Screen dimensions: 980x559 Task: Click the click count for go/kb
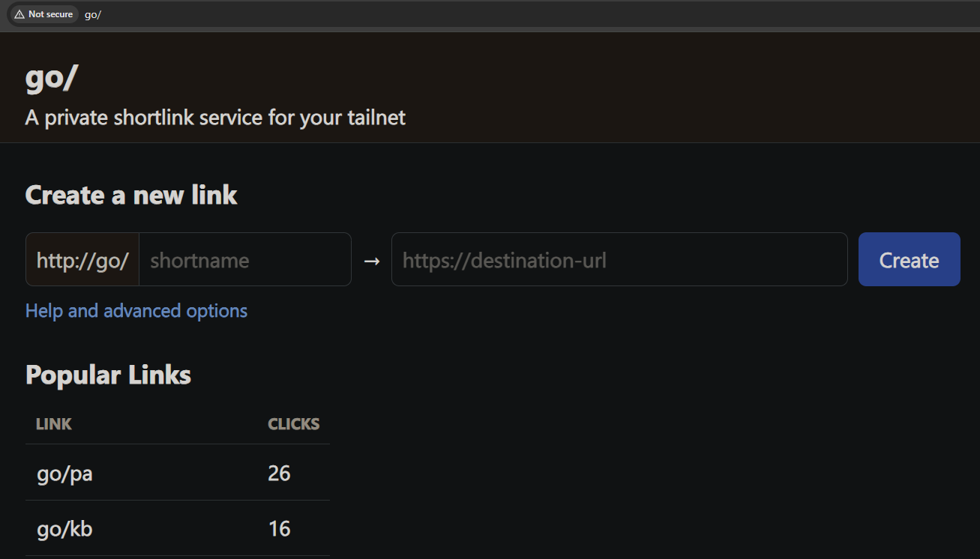point(279,528)
